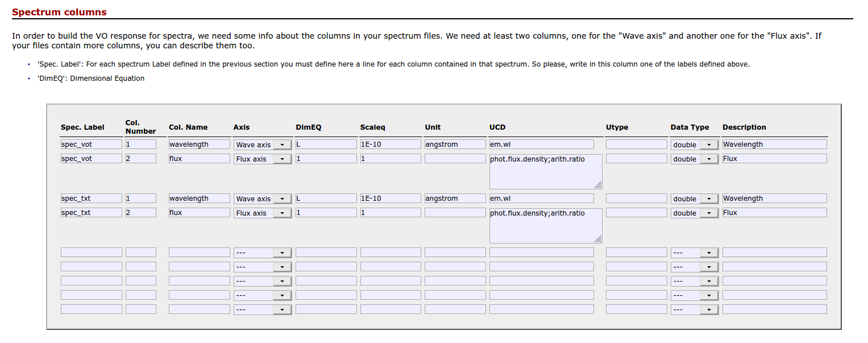Open the Axis dropdown for spec_txt wavelength row
868x343 pixels.
[x=263, y=199]
